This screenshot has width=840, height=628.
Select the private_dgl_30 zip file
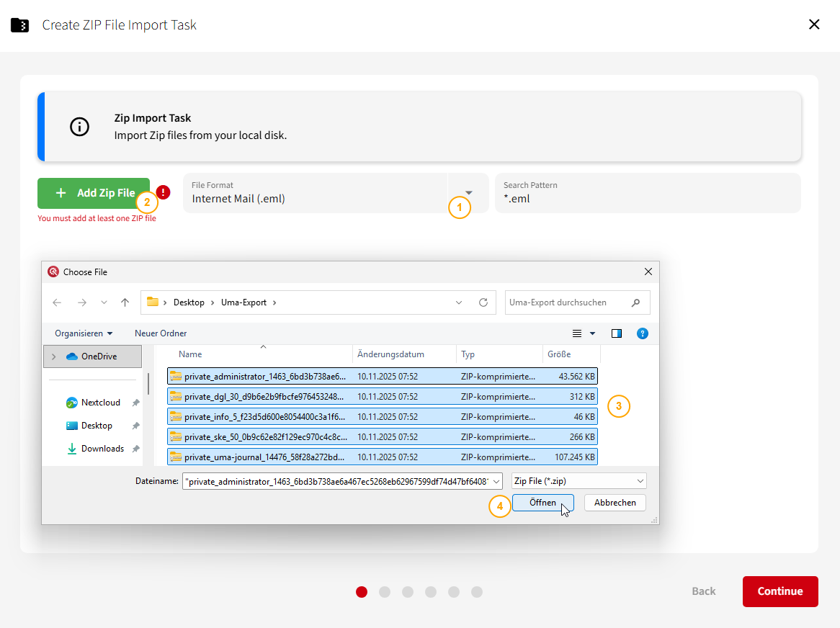point(264,397)
